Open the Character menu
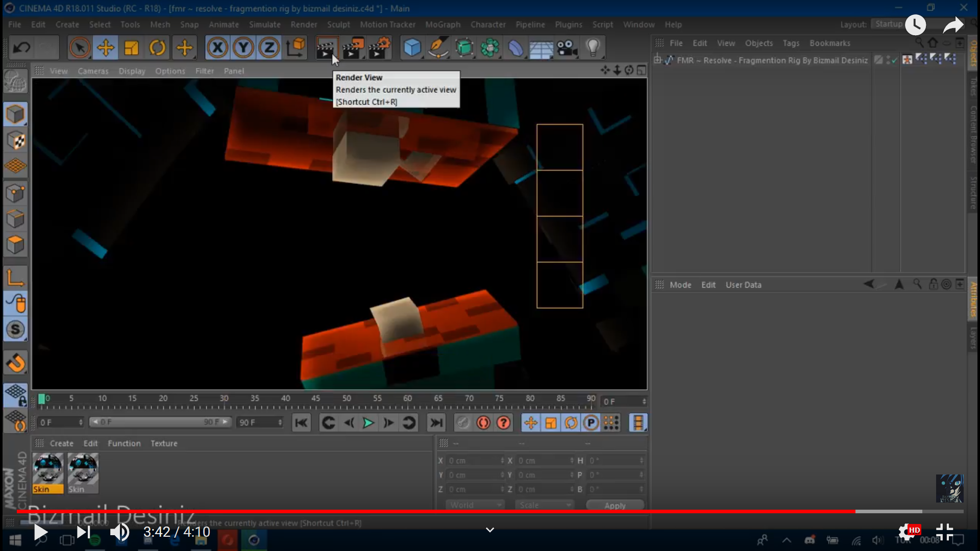Viewport: 980px width, 551px height. (488, 24)
